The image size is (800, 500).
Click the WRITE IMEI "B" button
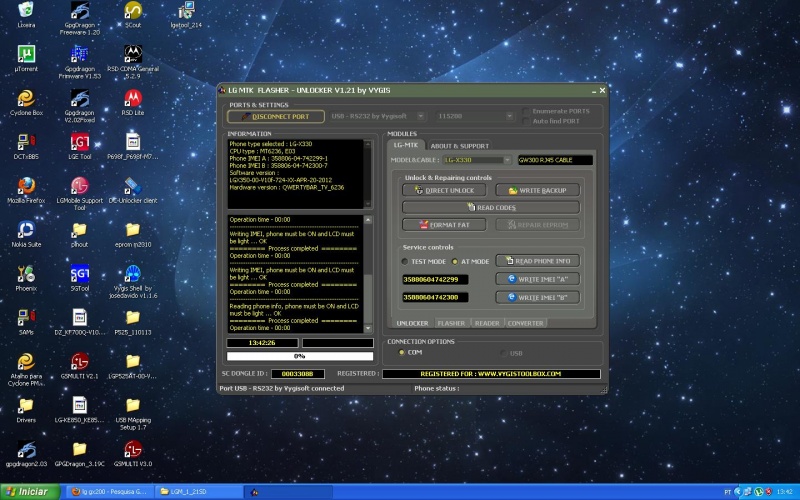pyautogui.click(x=538, y=297)
